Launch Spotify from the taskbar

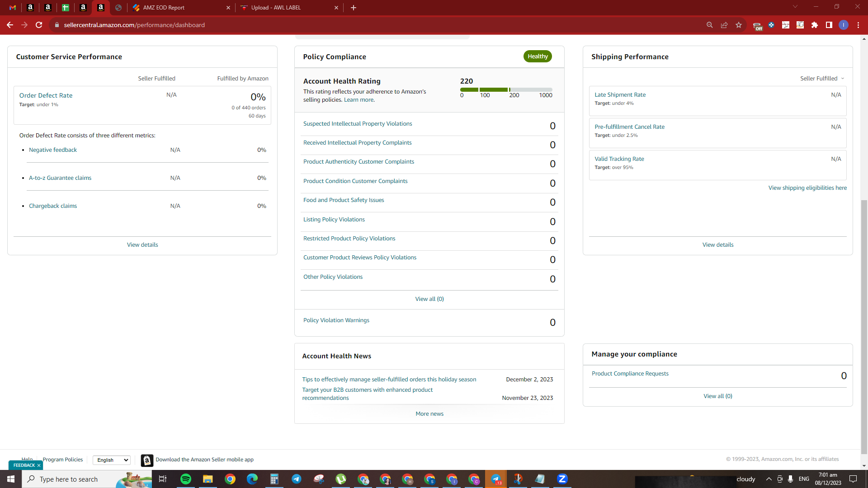[x=186, y=479]
